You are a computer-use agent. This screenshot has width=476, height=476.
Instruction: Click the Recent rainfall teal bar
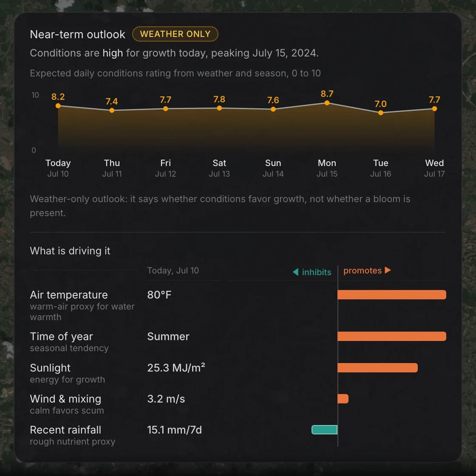324,430
